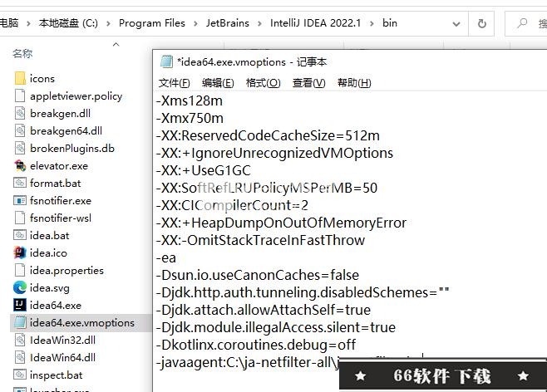
Task: Refresh the Explorer folder view
Action: click(482, 24)
